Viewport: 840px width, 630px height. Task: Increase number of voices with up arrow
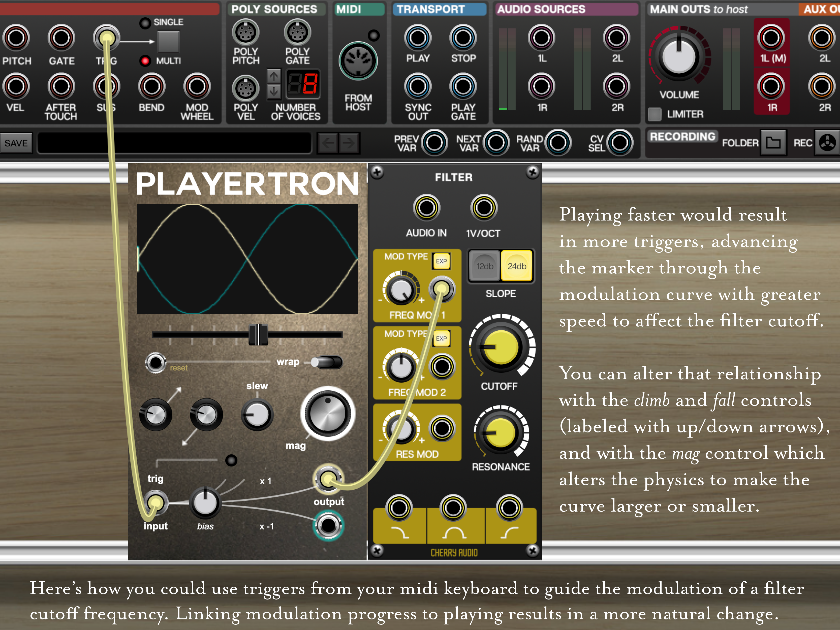[274, 76]
